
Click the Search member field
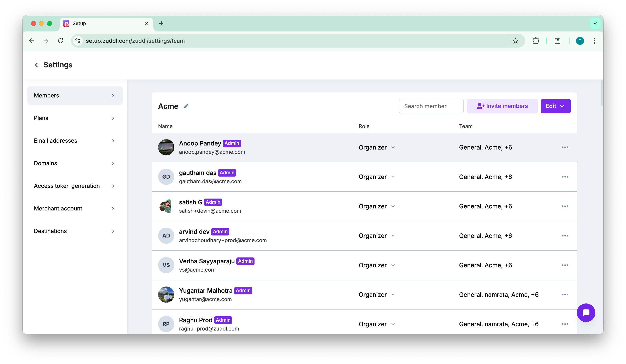[x=431, y=106]
